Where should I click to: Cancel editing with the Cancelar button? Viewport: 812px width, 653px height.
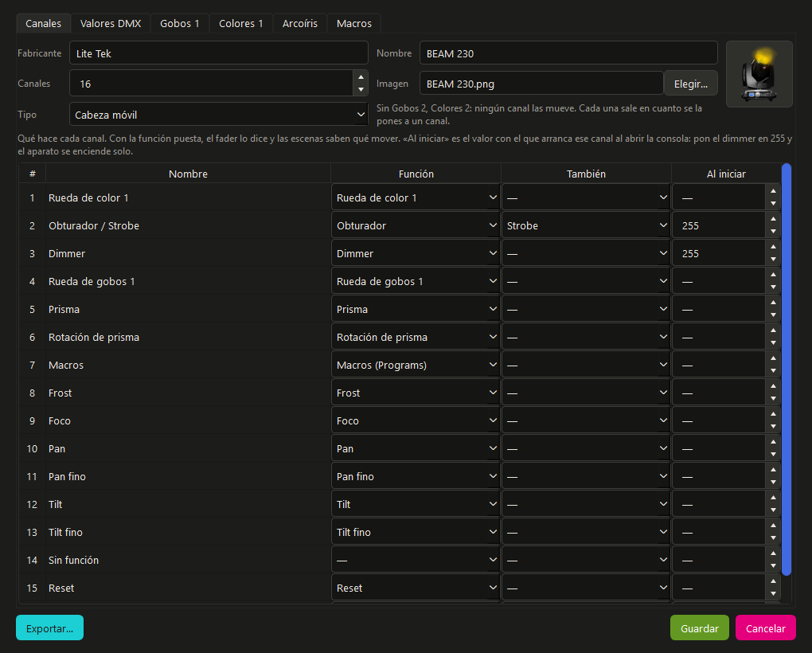pyautogui.click(x=765, y=628)
